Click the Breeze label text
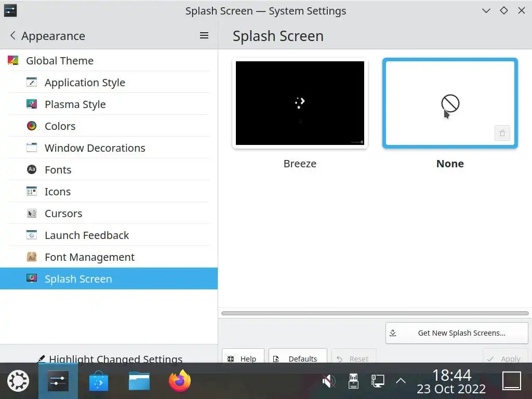The image size is (532, 399). pyautogui.click(x=300, y=164)
